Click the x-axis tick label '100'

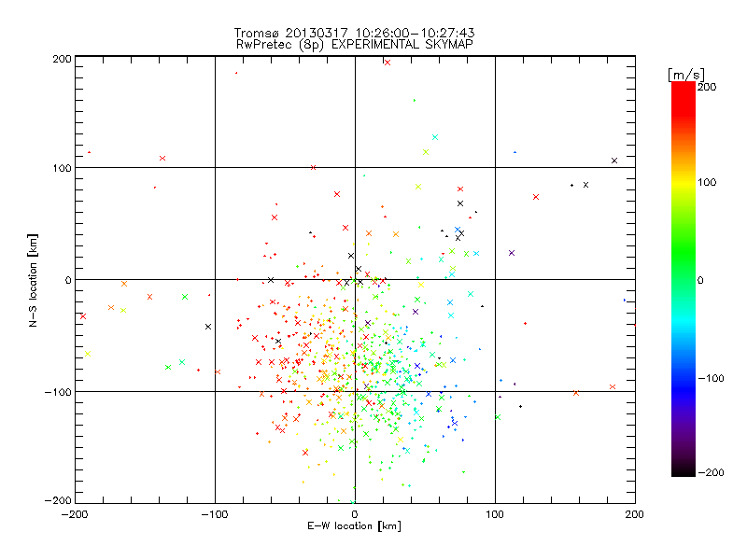tap(495, 514)
